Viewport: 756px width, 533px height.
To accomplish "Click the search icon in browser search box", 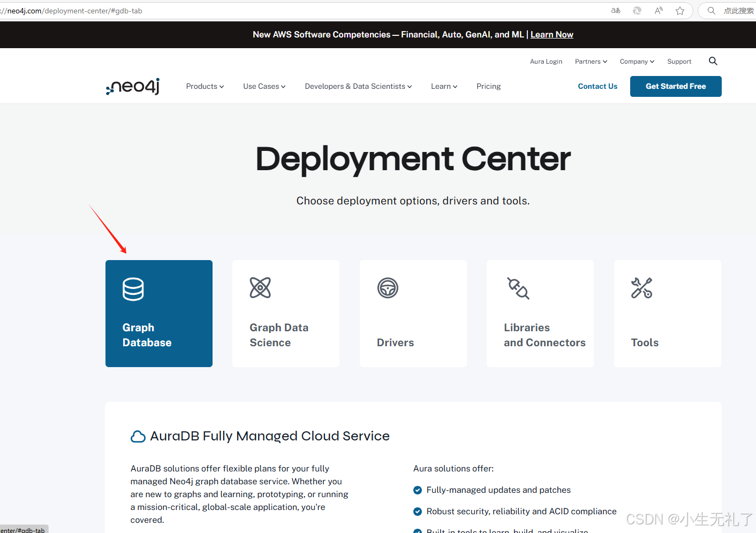I will pyautogui.click(x=711, y=11).
